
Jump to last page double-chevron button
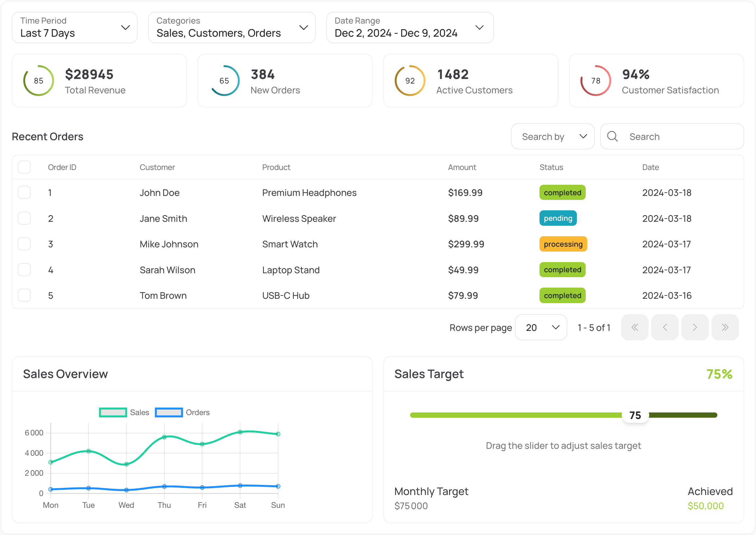click(725, 327)
